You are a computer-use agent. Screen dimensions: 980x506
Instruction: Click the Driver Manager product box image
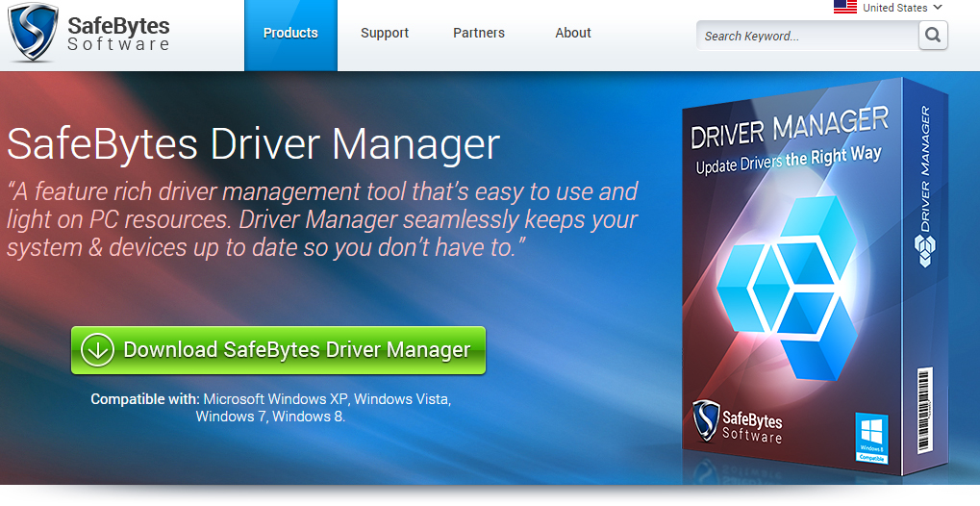pos(816,275)
